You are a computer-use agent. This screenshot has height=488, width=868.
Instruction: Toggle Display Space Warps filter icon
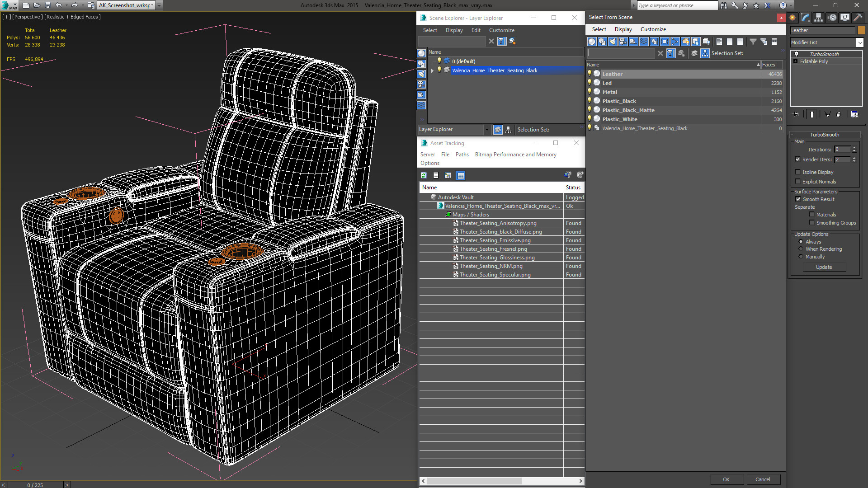tap(644, 42)
